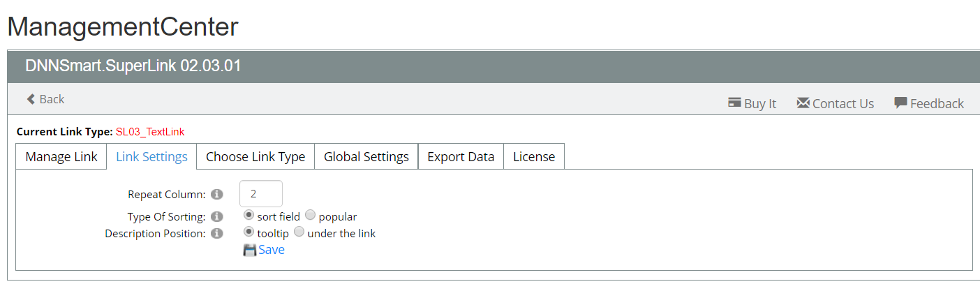Select the sort field radio button
980x284 pixels.
(248, 216)
